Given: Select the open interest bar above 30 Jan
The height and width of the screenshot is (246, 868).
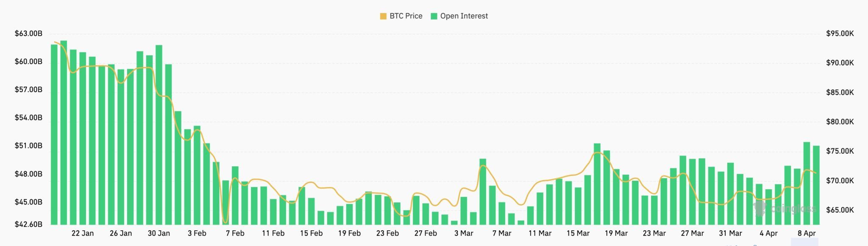Looking at the screenshot, I should pyautogui.click(x=159, y=135).
